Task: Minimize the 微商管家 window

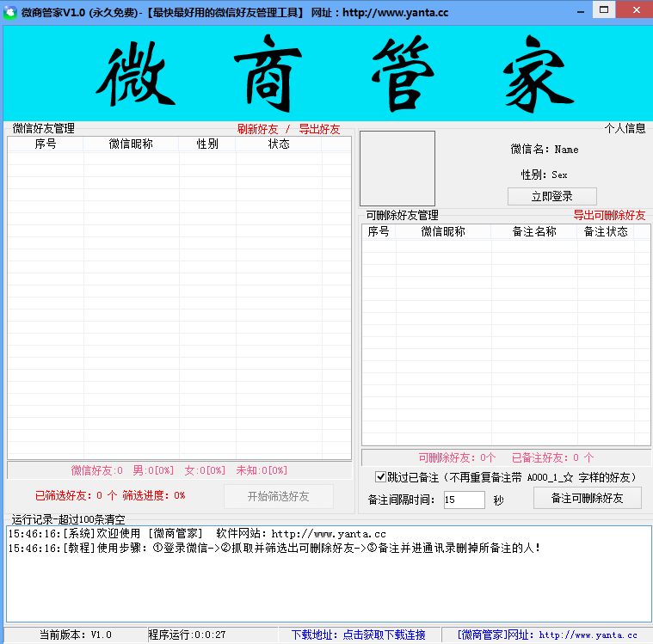Action: 581,12
